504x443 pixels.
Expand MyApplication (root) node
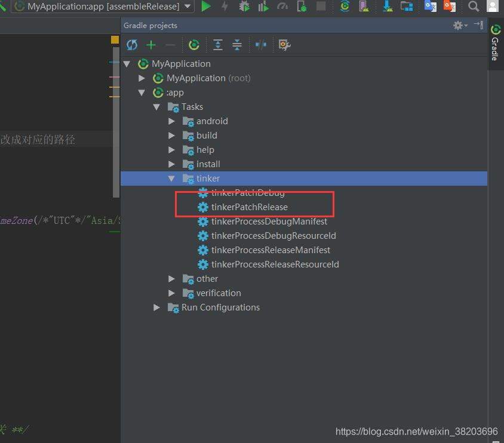[142, 78]
